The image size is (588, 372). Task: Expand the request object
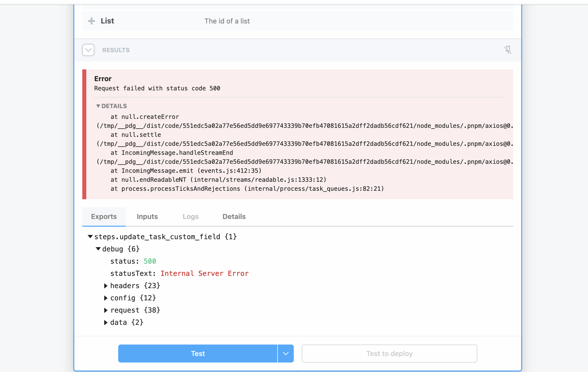click(105, 310)
